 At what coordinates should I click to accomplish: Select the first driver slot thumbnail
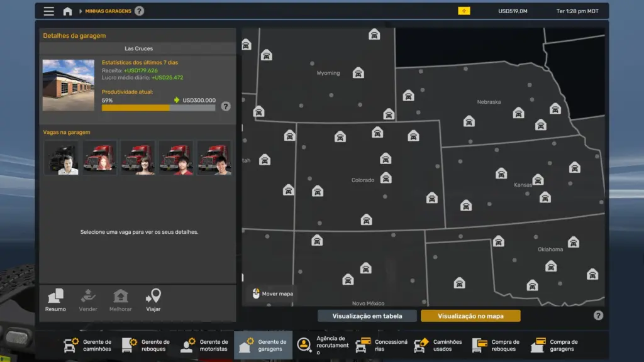[60, 157]
